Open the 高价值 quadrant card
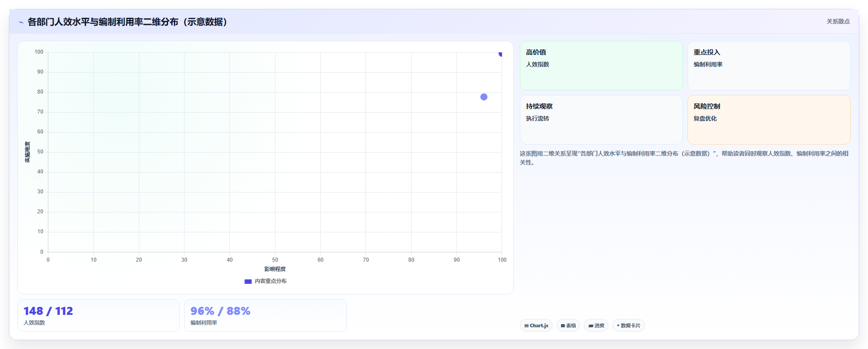Viewport: 868px width, 349px height. click(x=601, y=66)
